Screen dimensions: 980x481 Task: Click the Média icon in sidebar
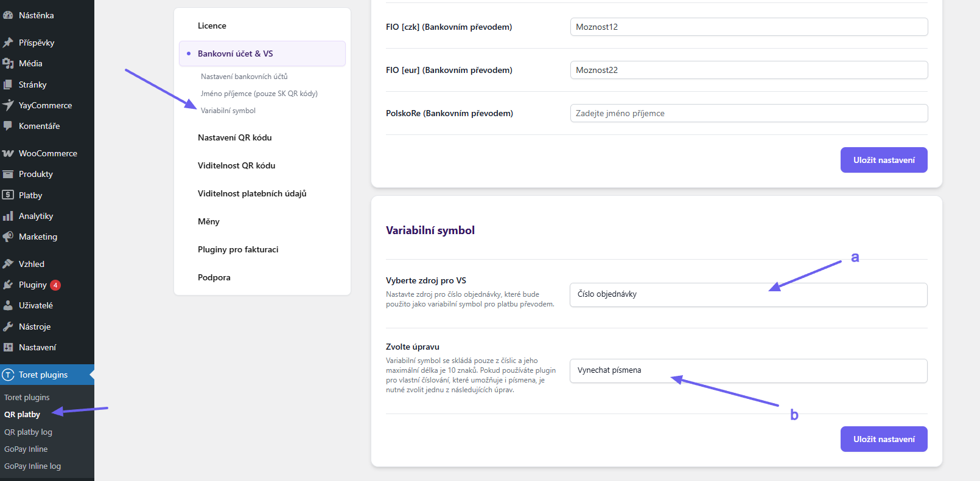tap(8, 63)
